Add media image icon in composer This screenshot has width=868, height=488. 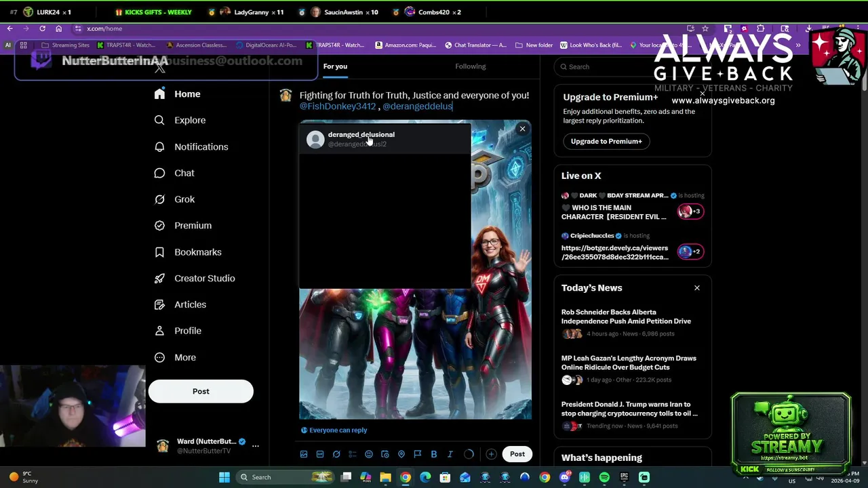pyautogui.click(x=304, y=454)
